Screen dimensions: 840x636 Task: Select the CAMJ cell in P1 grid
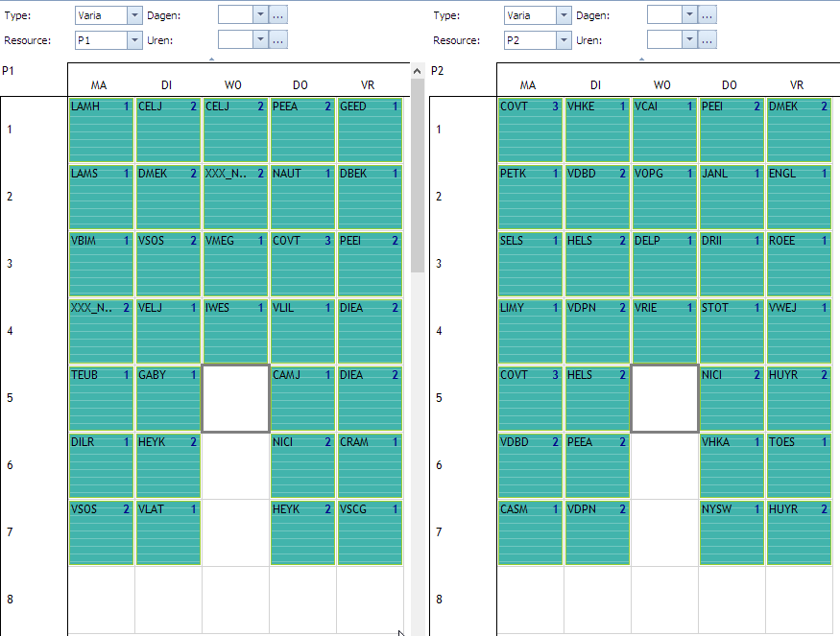pos(302,398)
